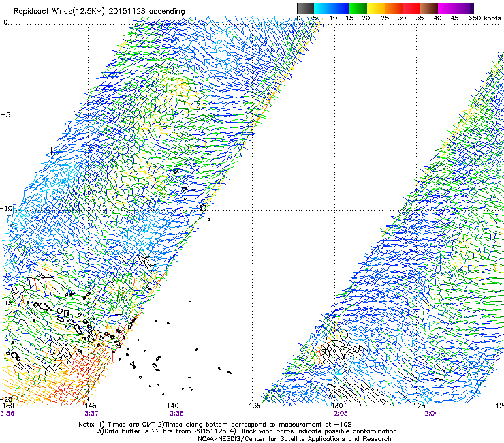Click the blue 10–15 knots color segment
The width and height of the screenshot is (504, 443).
pos(341,8)
